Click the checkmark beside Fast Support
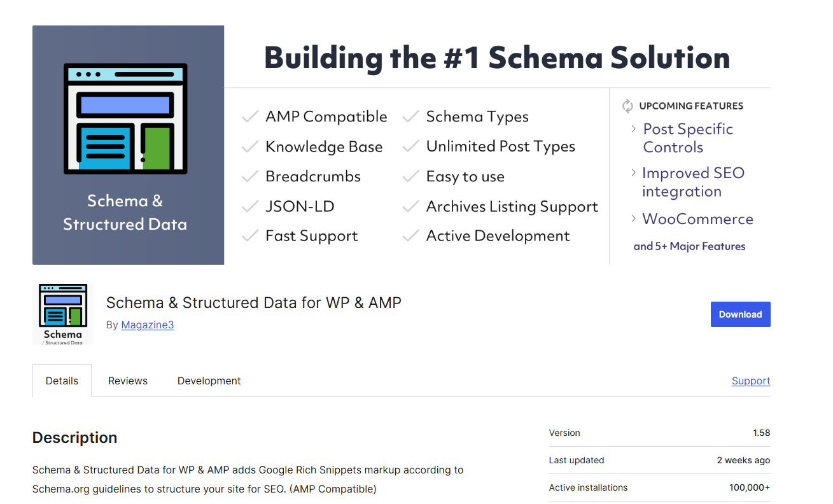The image size is (833, 504). click(249, 235)
